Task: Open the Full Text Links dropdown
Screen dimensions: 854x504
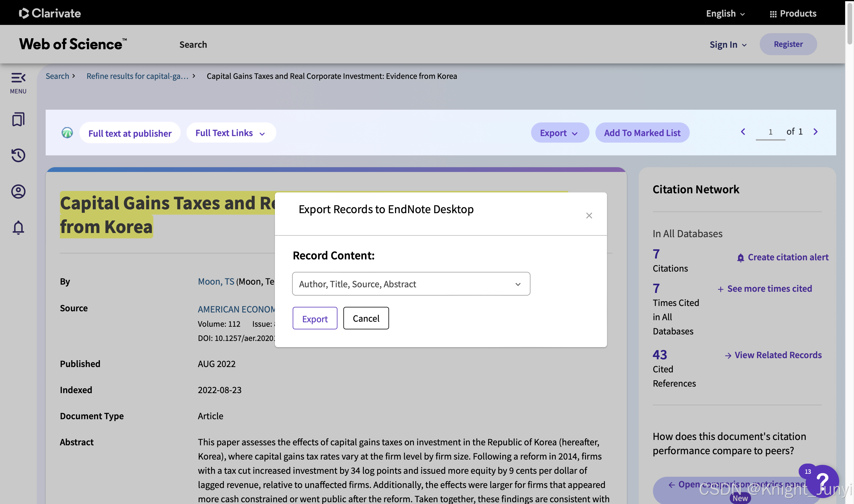Action: (x=231, y=133)
